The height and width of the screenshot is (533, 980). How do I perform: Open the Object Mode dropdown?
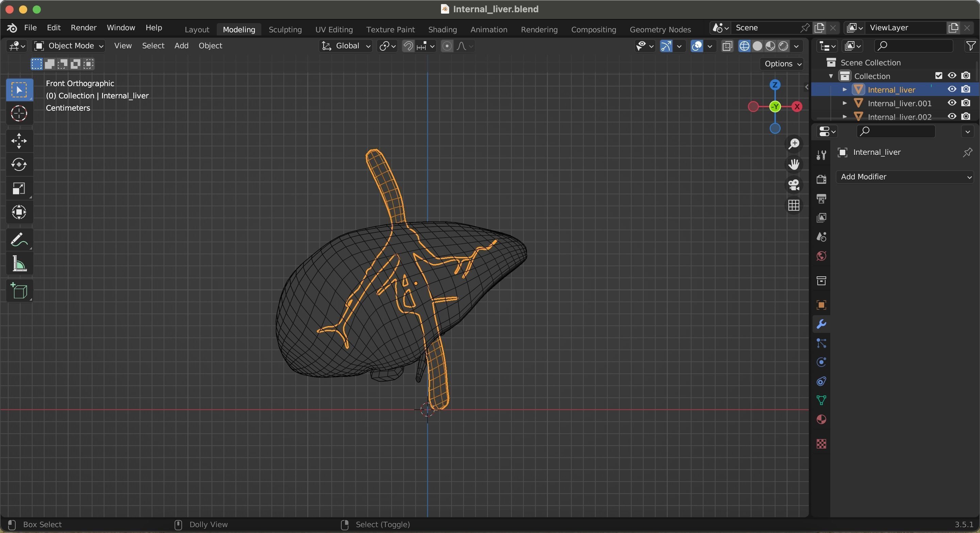[69, 46]
